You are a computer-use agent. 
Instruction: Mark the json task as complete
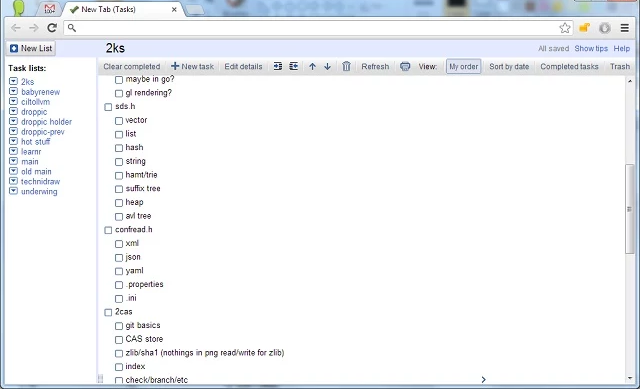click(119, 258)
